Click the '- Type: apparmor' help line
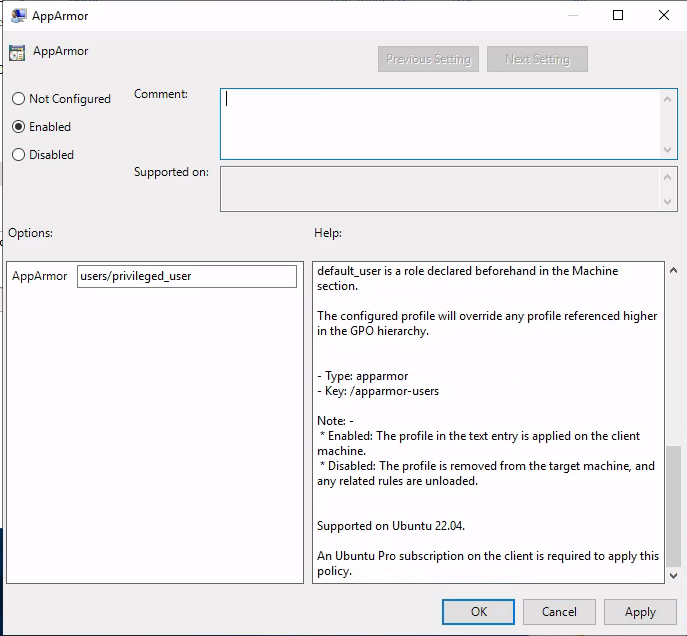Viewport: 687px width, 636px height. (362, 376)
